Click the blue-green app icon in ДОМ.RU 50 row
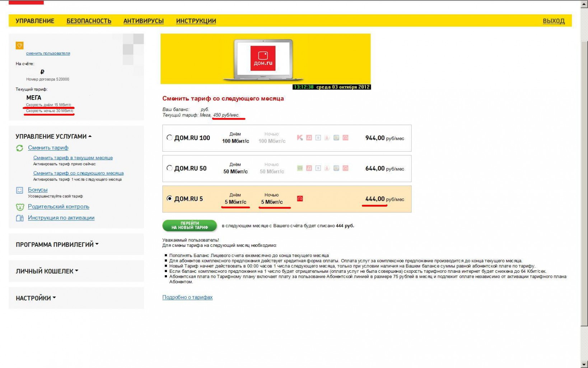This screenshot has height=368, width=588. [x=336, y=168]
